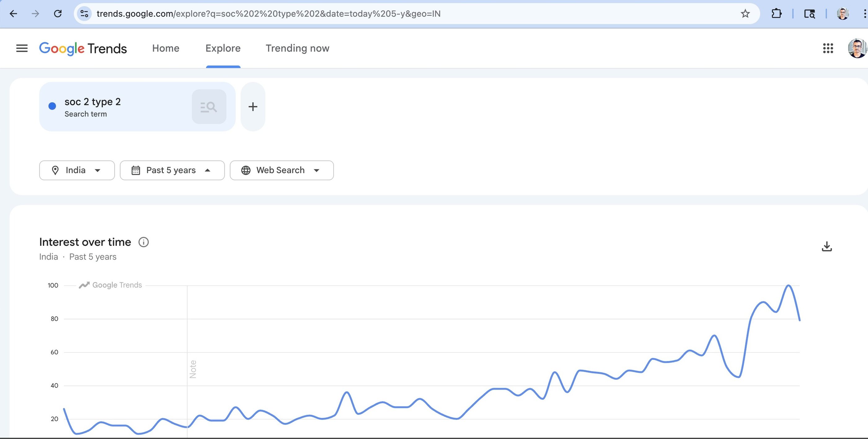Click the Google apps grid icon
Screen dimensions: 868x439
828,48
